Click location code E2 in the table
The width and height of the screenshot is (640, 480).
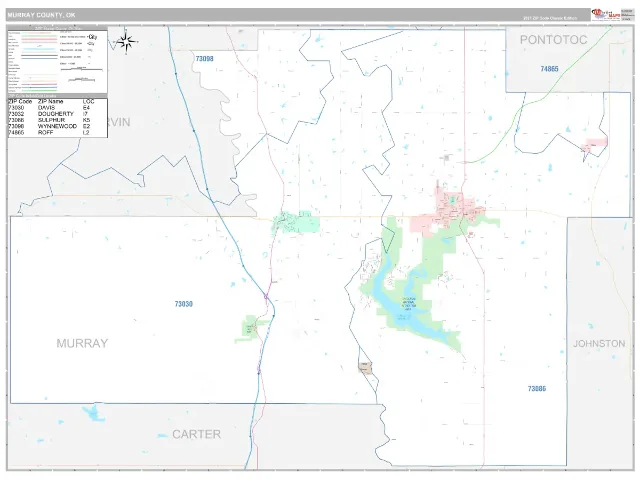[x=86, y=126]
